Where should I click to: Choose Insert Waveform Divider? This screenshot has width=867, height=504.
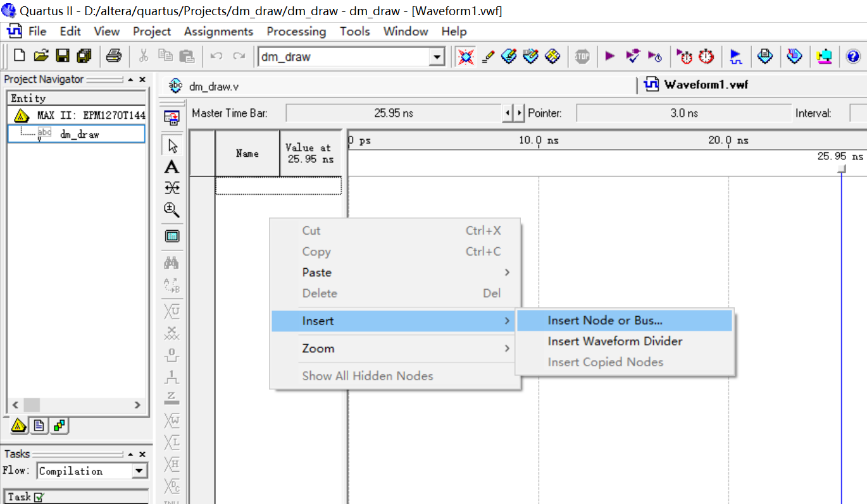pos(625,341)
